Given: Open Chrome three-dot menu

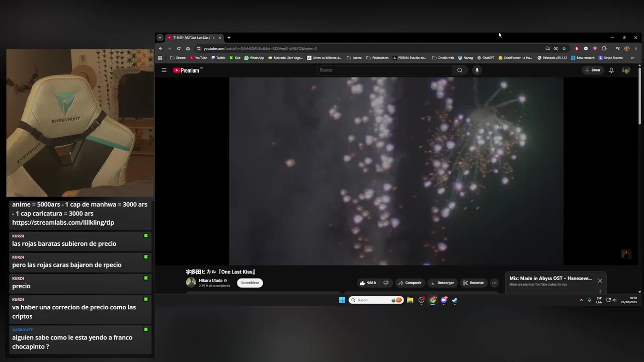Looking at the screenshot, I should 636,48.
